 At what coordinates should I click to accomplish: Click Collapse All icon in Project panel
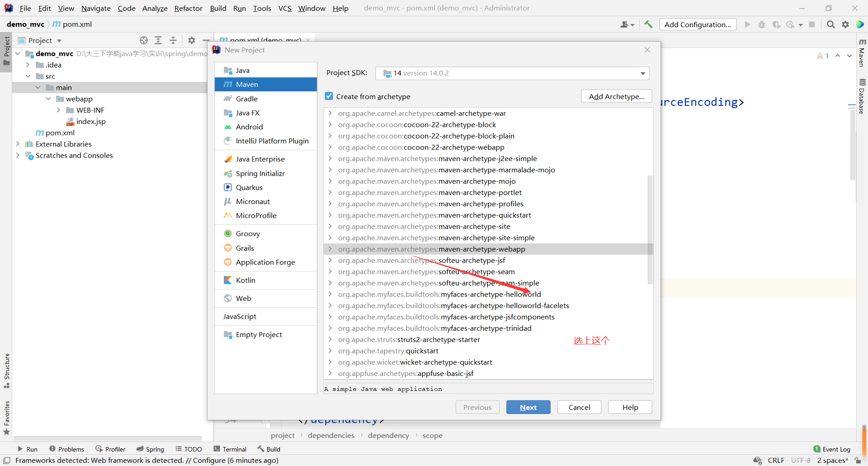pos(173,40)
